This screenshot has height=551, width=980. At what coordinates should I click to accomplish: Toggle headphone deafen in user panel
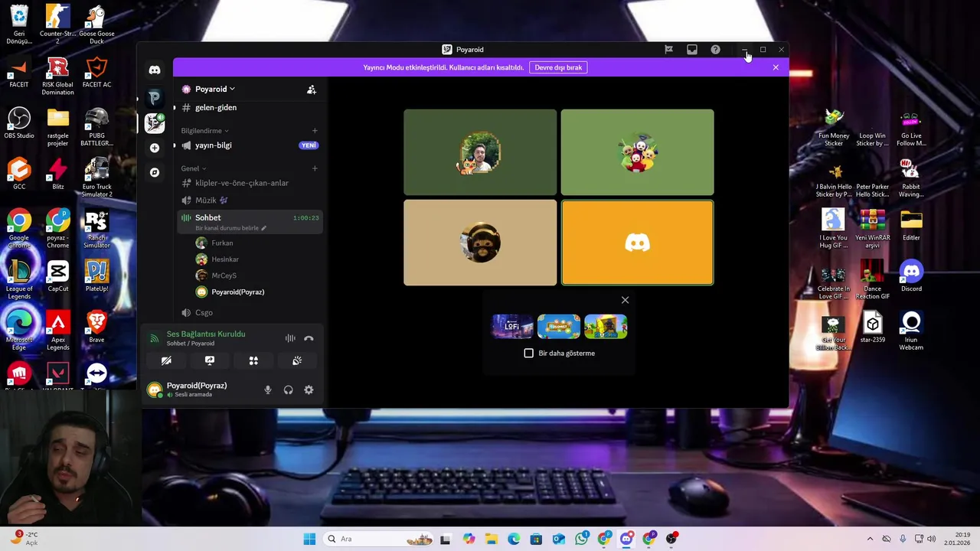tap(288, 390)
